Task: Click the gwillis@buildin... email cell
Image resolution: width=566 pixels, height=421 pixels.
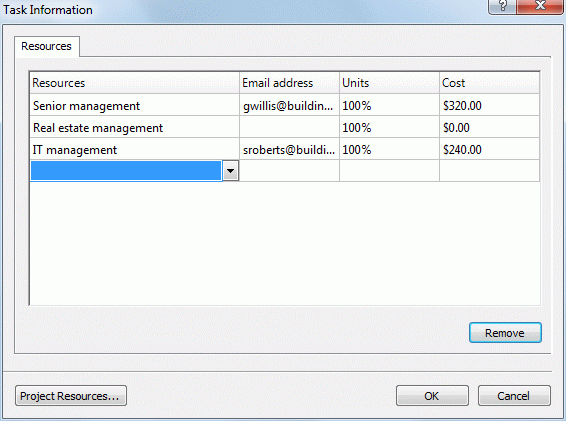Action: coord(289,105)
